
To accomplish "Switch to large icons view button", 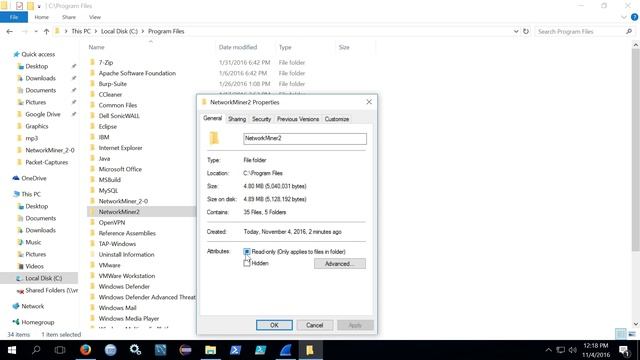I will pyautogui.click(x=632, y=334).
